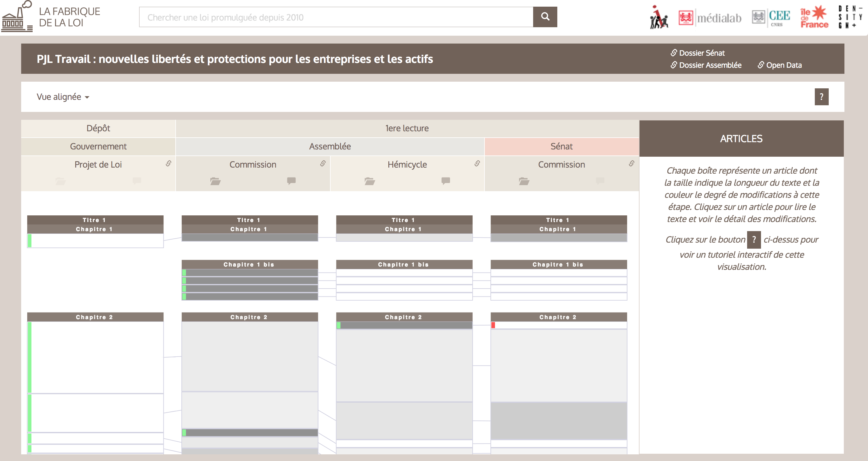Click red-marked article under Sénat Chapitre 2
The width and height of the screenshot is (868, 461).
[x=558, y=325]
